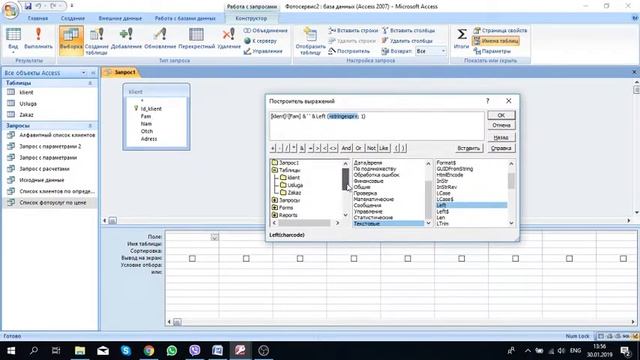Click the Save icon in quick access toolbar

point(28,6)
